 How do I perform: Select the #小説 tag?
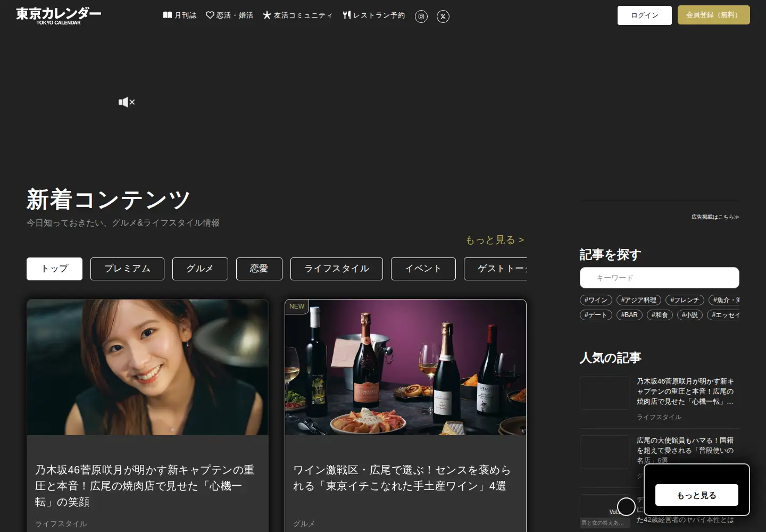point(690,315)
